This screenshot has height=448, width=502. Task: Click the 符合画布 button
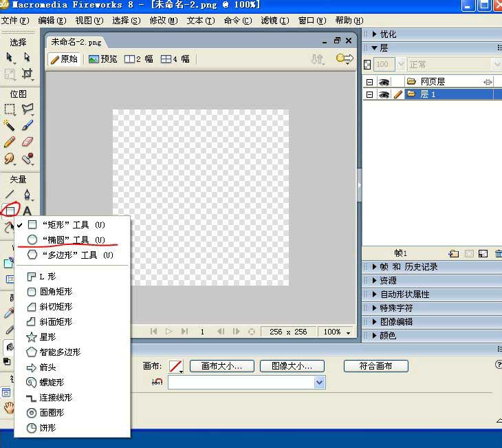376,366
